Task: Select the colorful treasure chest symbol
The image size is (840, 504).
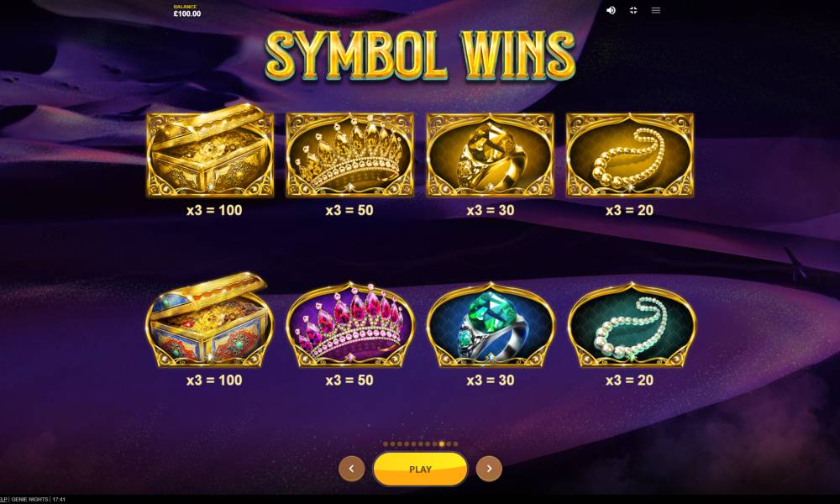Action: (x=209, y=320)
